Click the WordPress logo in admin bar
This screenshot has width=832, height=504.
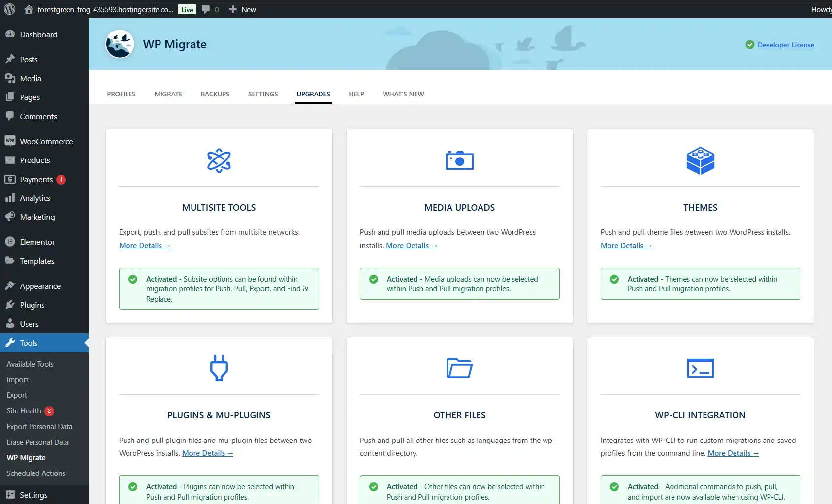[x=9, y=9]
